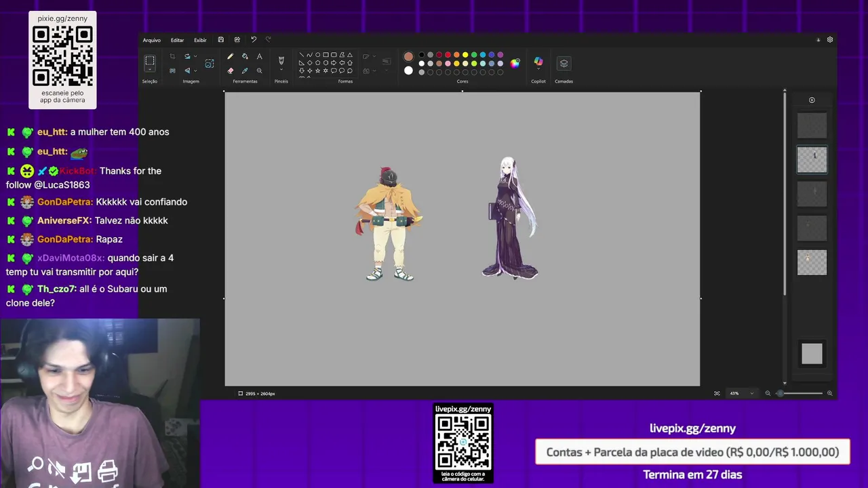The image size is (868, 488).
Task: Click the livepix.gg/zenny link text
Action: (x=692, y=428)
